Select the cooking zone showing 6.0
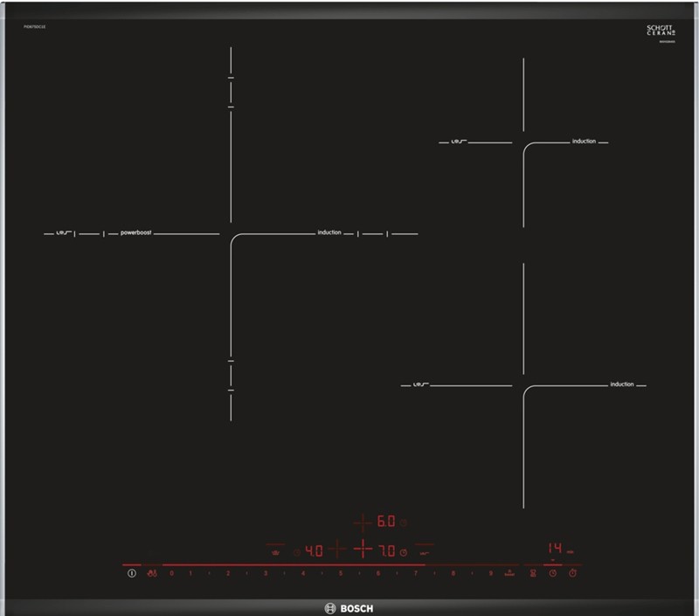This screenshot has height=616, width=699. (x=386, y=523)
